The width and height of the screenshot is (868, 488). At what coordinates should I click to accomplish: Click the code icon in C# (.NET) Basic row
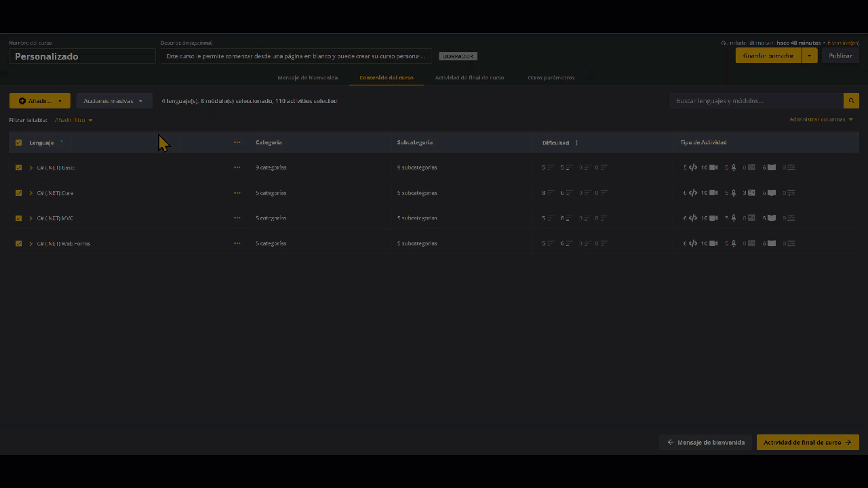coord(693,167)
